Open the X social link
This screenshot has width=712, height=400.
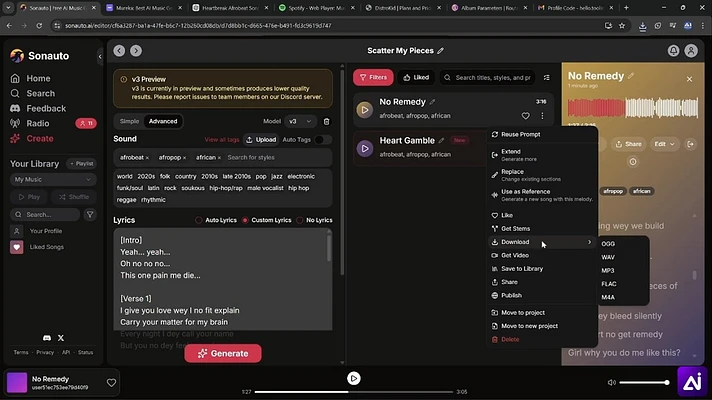pyautogui.click(x=61, y=338)
